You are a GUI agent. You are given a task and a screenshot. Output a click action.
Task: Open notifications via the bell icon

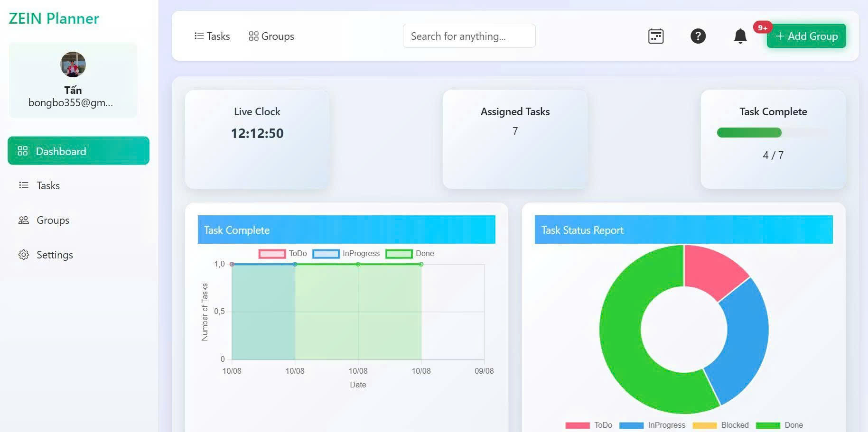pos(740,37)
